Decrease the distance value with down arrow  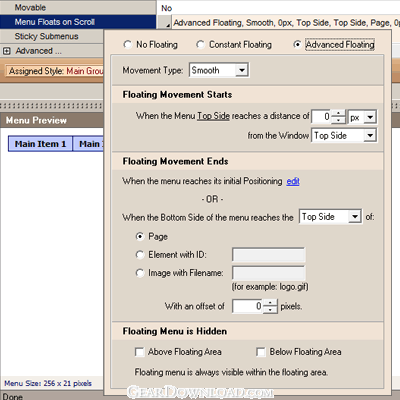pyautogui.click(x=339, y=120)
